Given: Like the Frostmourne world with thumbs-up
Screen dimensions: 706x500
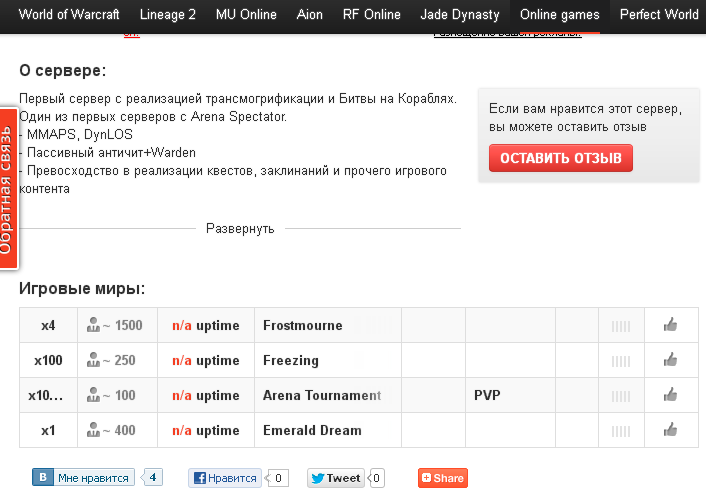Looking at the screenshot, I should [x=670, y=324].
